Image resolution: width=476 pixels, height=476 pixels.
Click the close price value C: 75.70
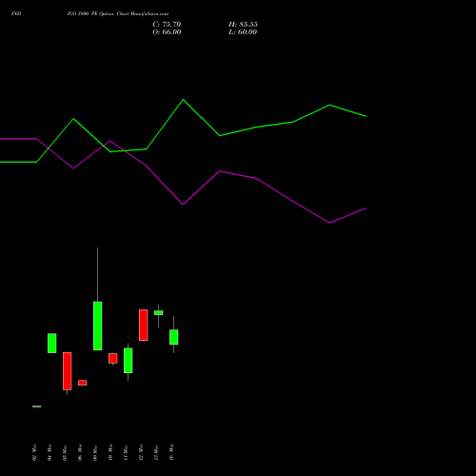tap(167, 25)
